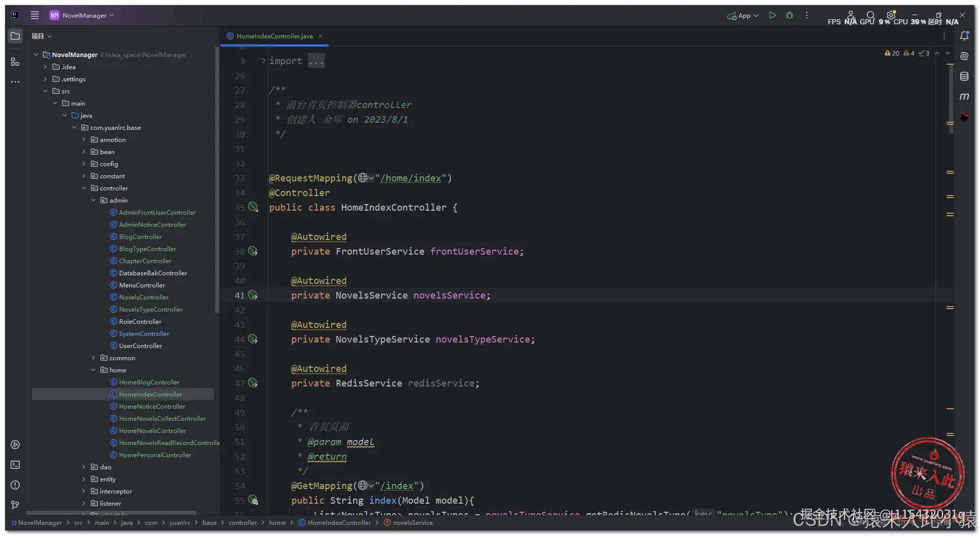The height and width of the screenshot is (536, 980).
Task: Click autowired gutter icon for novelsTypeService
Action: 253,339
